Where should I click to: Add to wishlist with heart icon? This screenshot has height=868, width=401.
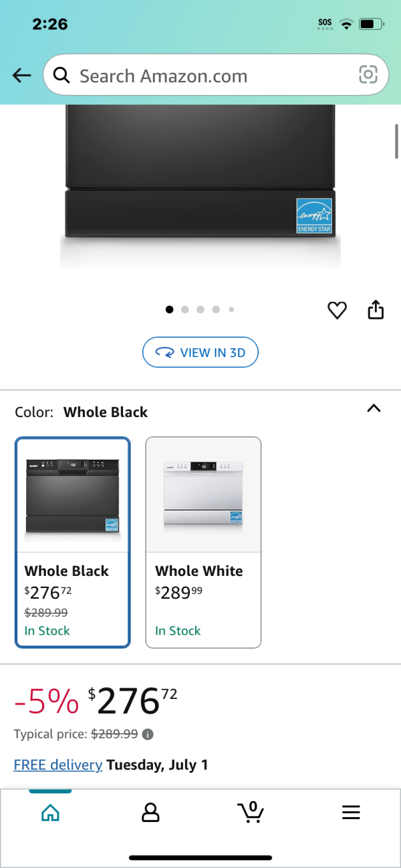coord(338,310)
